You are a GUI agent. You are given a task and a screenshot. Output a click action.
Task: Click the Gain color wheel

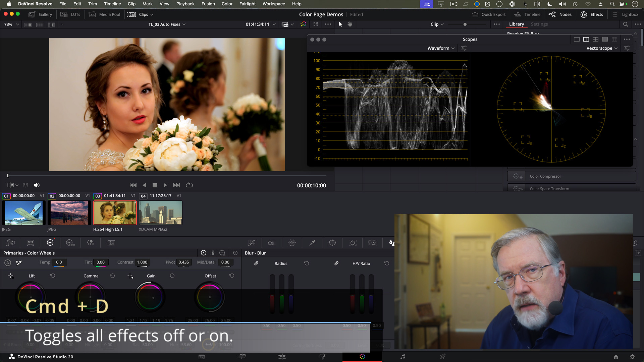coord(150,297)
